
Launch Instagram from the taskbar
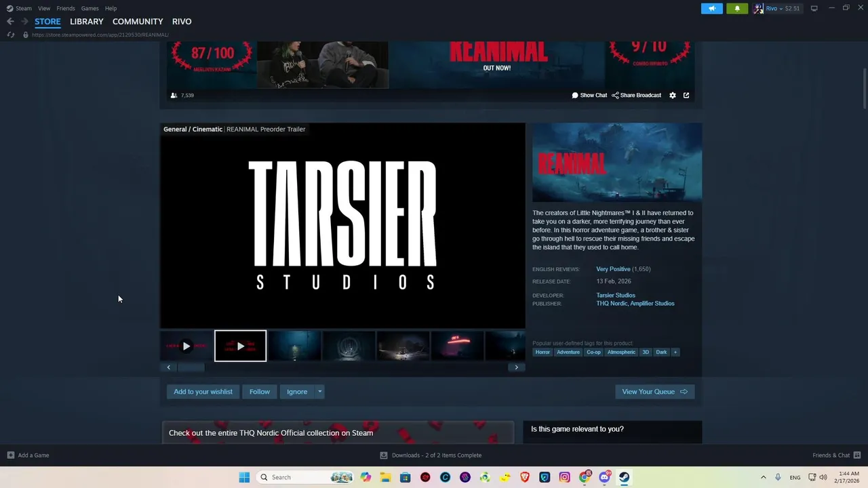point(565,477)
